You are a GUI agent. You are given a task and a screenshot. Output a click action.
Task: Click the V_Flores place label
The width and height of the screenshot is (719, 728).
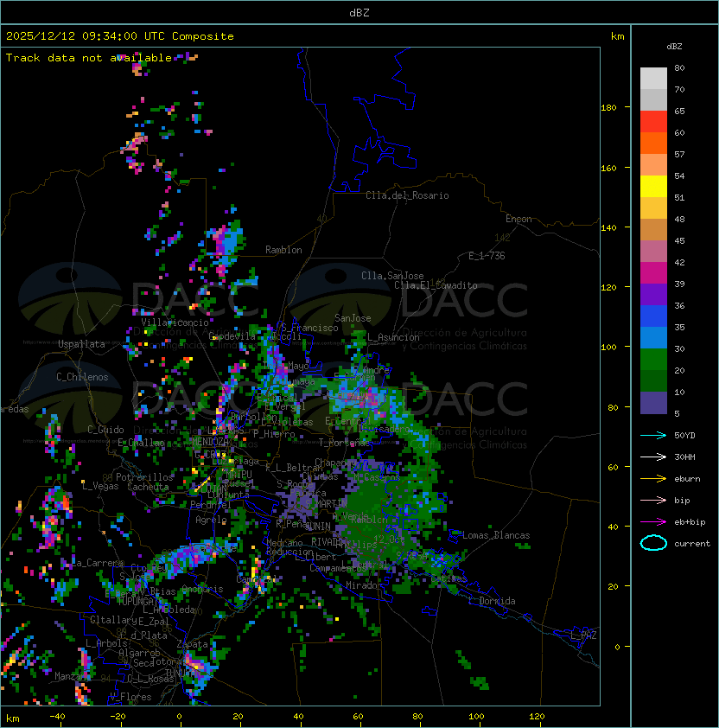[130, 697]
